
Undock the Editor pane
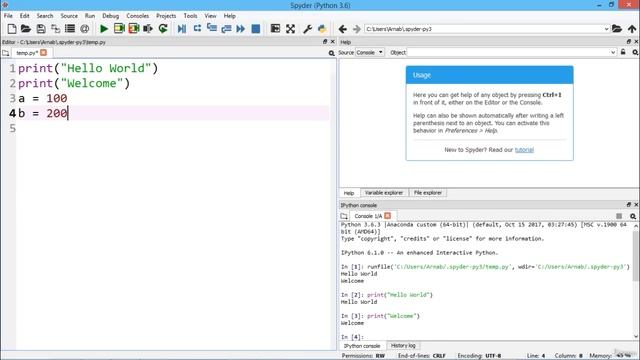[325, 42]
